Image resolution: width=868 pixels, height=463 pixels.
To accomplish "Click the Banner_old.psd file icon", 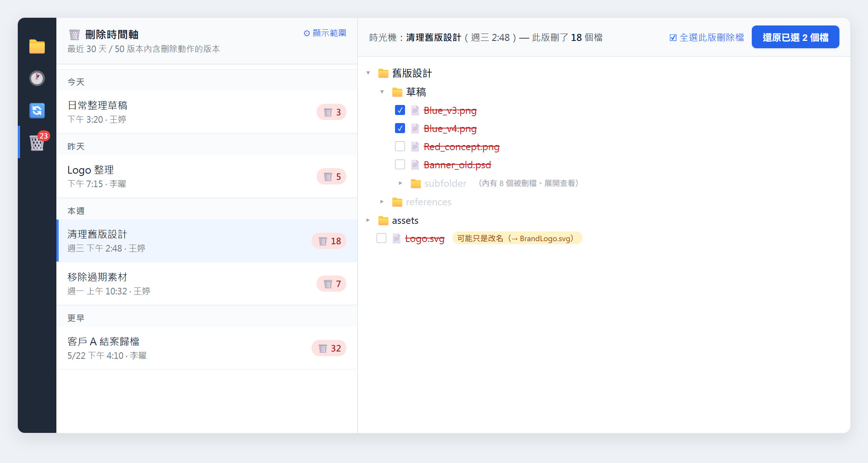I will pyautogui.click(x=415, y=165).
